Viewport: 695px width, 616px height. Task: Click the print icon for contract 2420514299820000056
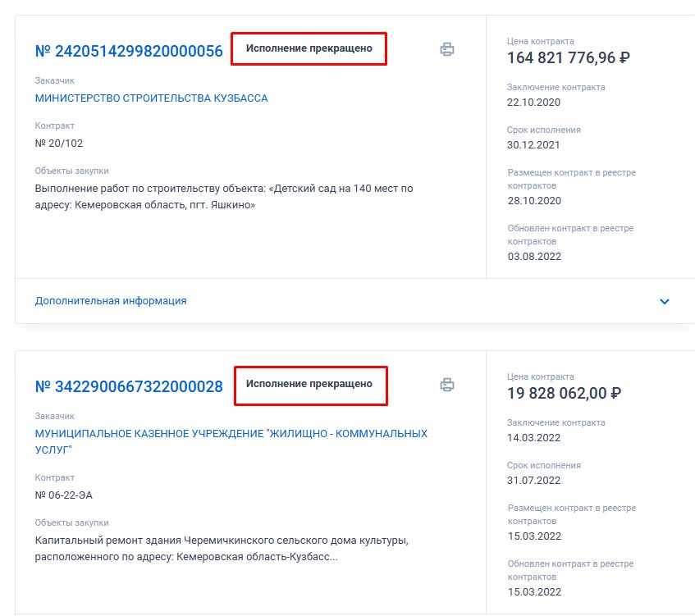[446, 49]
